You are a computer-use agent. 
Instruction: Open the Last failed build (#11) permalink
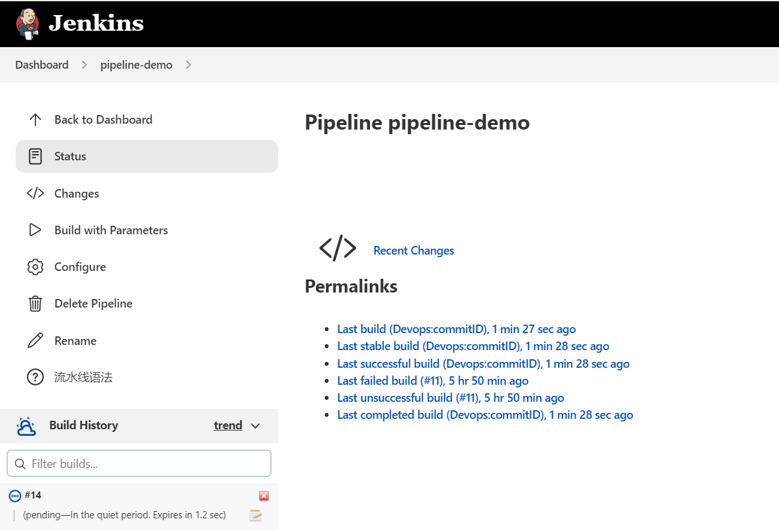[433, 381]
